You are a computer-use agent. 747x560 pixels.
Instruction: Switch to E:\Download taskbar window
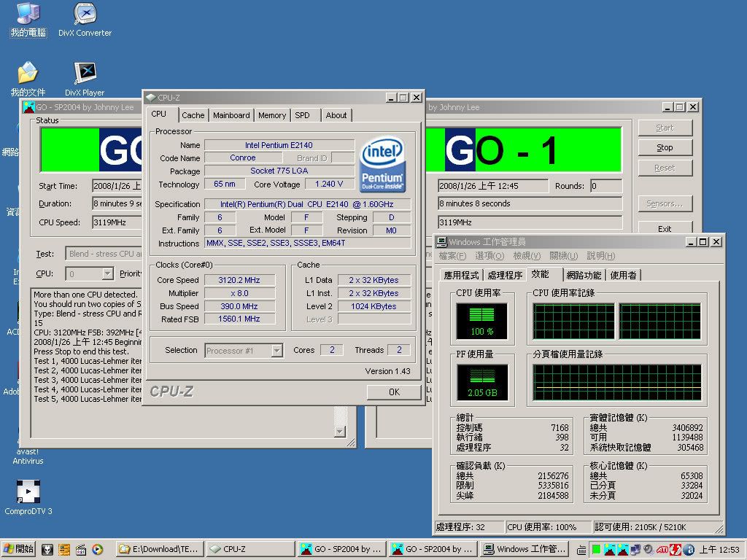160,549
